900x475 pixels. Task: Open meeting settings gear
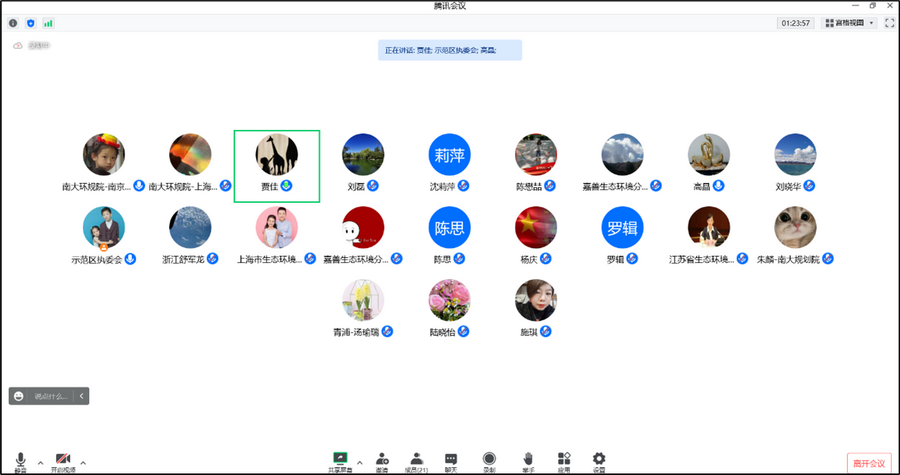599,459
